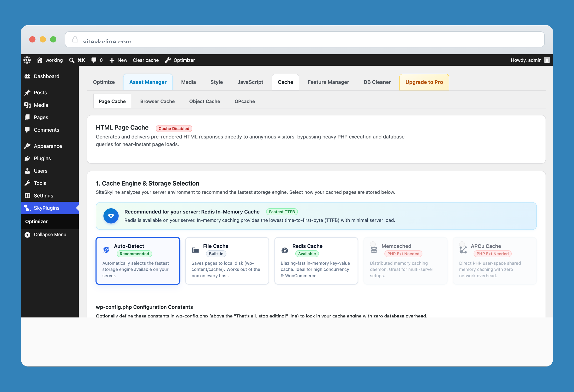Click the green Recommended badge on Auto-Detect
The image size is (574, 392).
pos(134,254)
